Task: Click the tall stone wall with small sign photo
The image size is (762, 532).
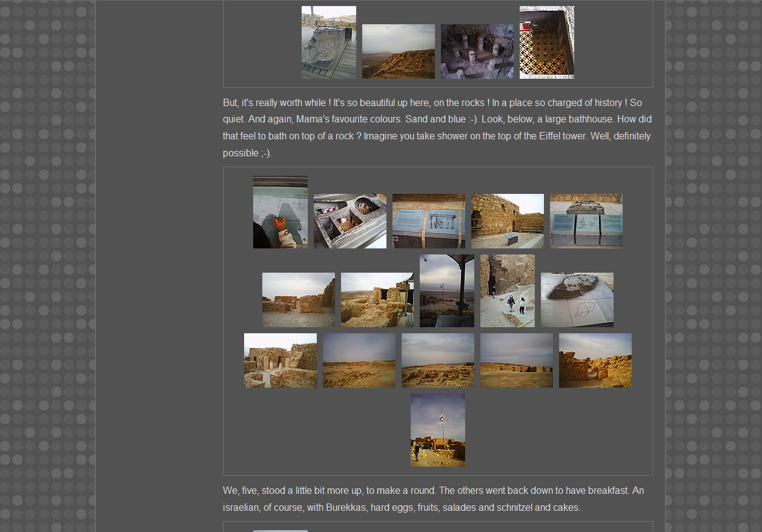Action: pos(507,221)
